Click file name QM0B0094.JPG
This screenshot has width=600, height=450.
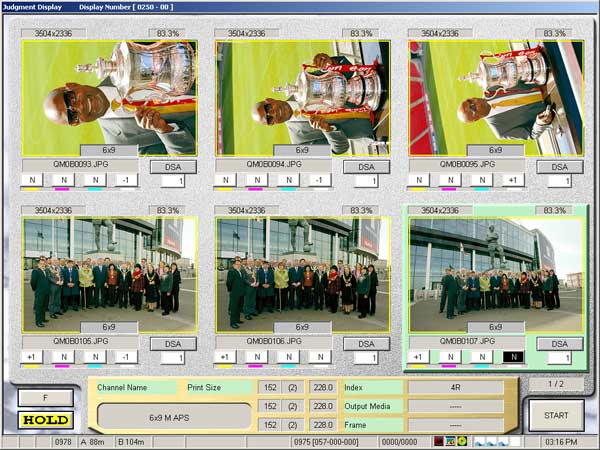(x=274, y=165)
